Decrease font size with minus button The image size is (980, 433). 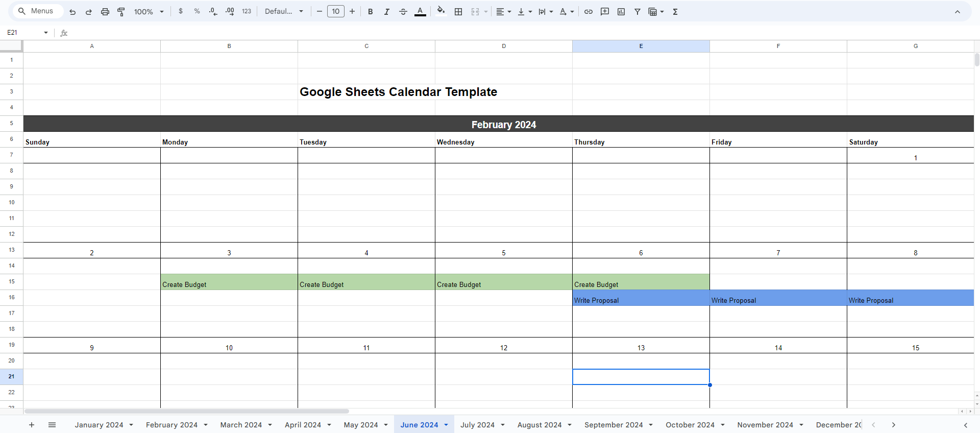point(320,11)
